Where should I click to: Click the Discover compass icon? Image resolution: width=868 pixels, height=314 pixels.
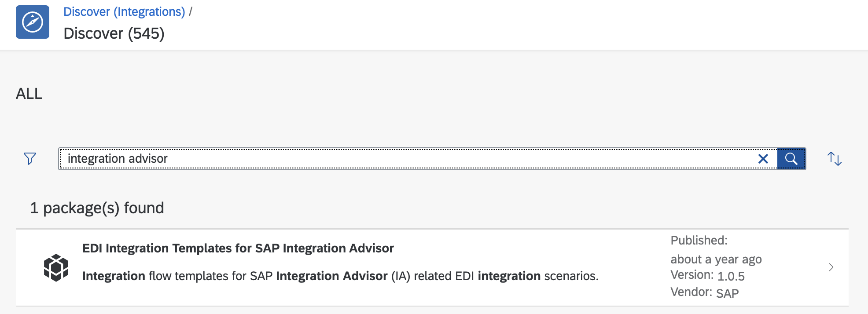click(x=33, y=22)
